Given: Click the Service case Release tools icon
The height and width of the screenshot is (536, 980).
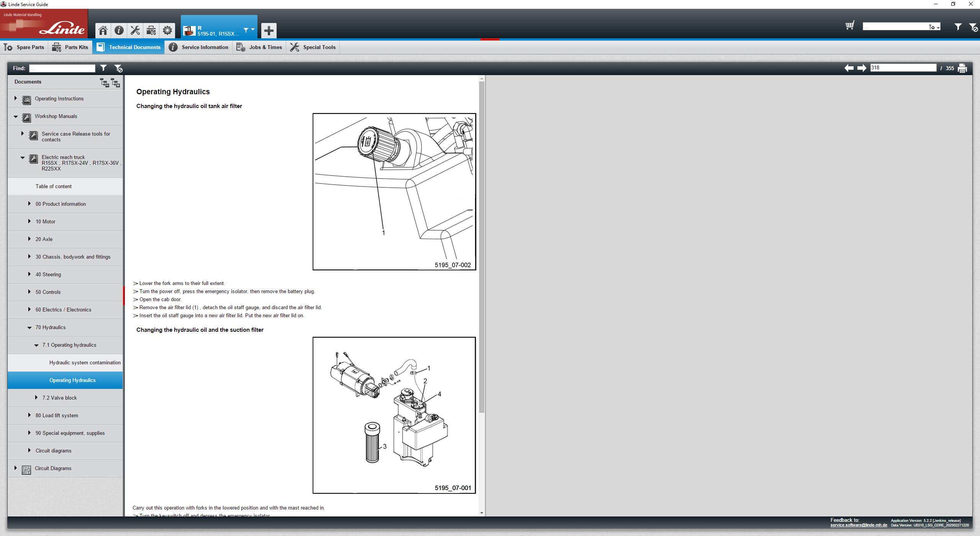Looking at the screenshot, I should click(33, 135).
